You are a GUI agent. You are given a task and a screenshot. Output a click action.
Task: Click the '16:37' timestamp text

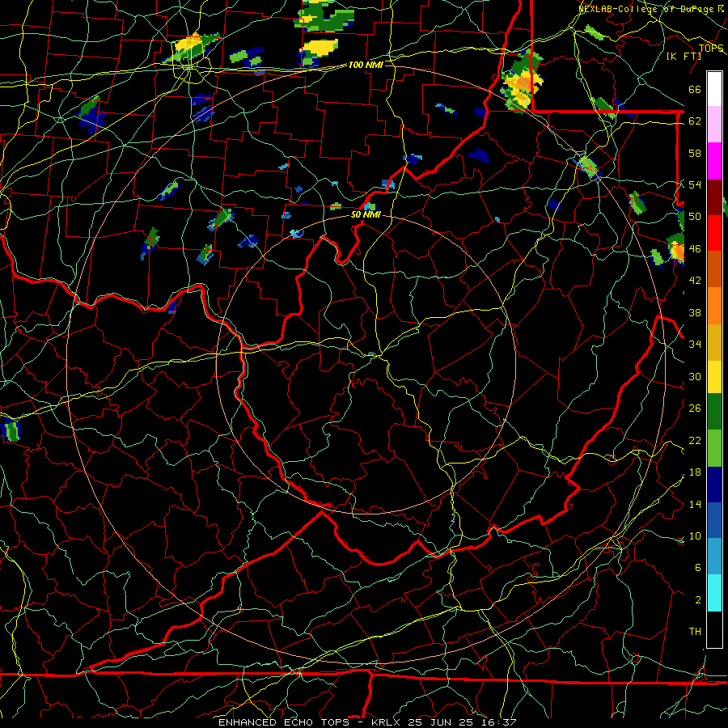click(497, 722)
